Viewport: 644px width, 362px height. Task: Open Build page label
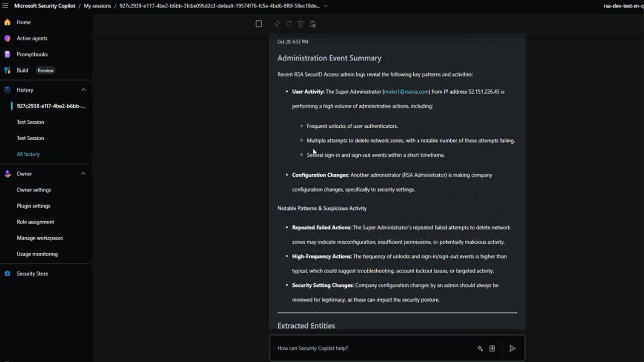[23, 70]
